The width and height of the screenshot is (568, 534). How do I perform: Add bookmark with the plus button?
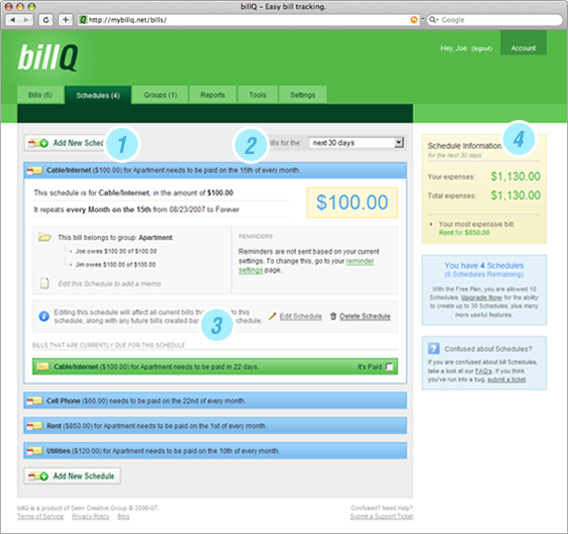[x=66, y=20]
